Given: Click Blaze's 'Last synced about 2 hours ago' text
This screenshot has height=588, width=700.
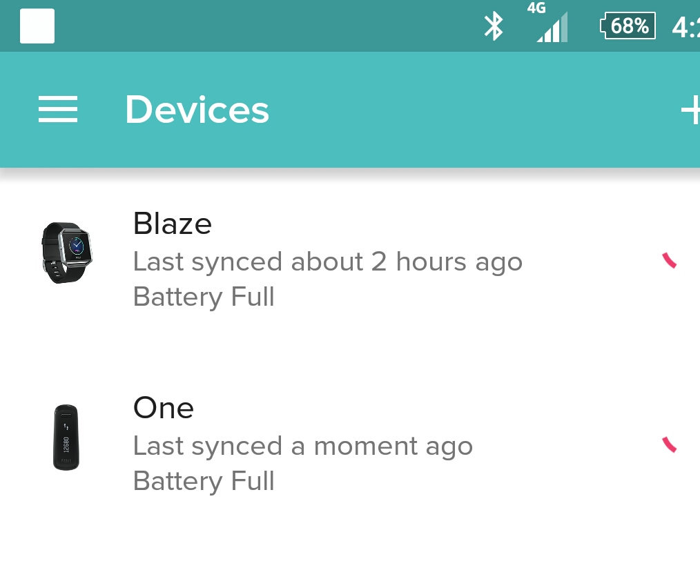Looking at the screenshot, I should pos(327,262).
